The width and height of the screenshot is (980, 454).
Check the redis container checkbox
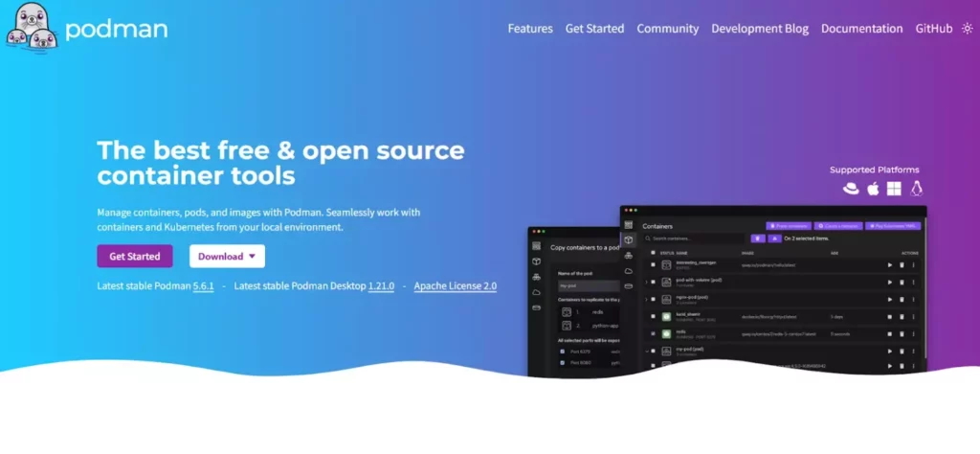point(654,332)
